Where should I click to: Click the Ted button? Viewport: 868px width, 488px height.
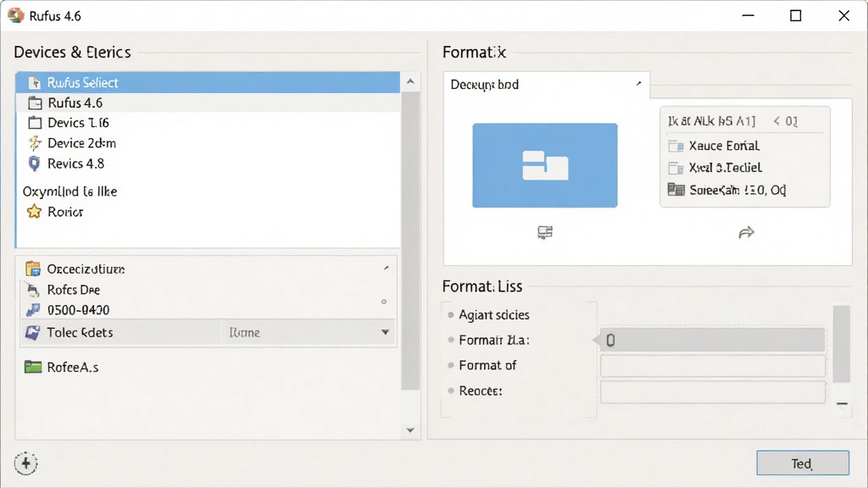(803, 463)
